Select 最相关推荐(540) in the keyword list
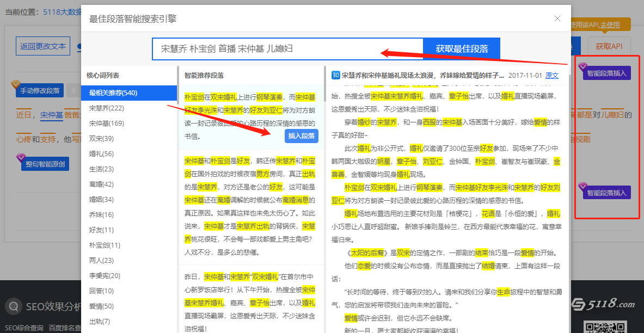The width and height of the screenshot is (644, 333). click(129, 93)
